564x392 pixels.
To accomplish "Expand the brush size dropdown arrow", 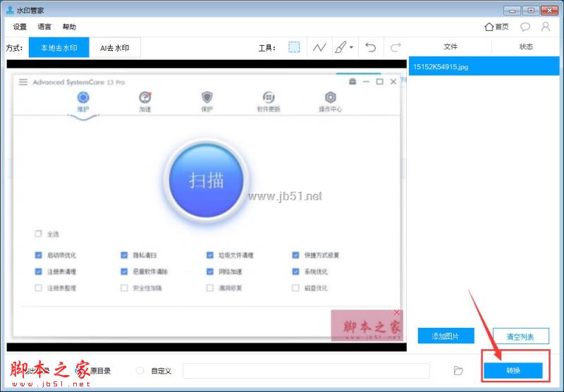I will coord(351,47).
